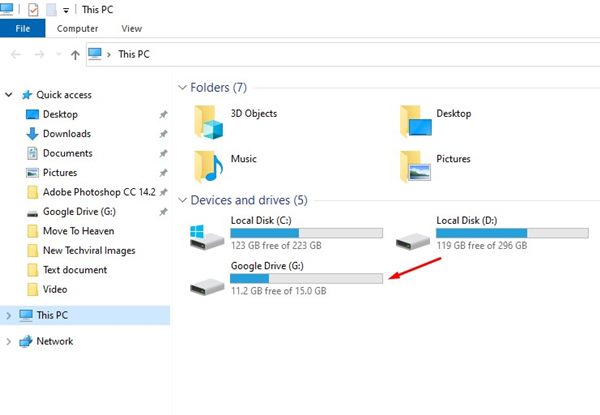Select Downloads in Quick access

tap(67, 133)
